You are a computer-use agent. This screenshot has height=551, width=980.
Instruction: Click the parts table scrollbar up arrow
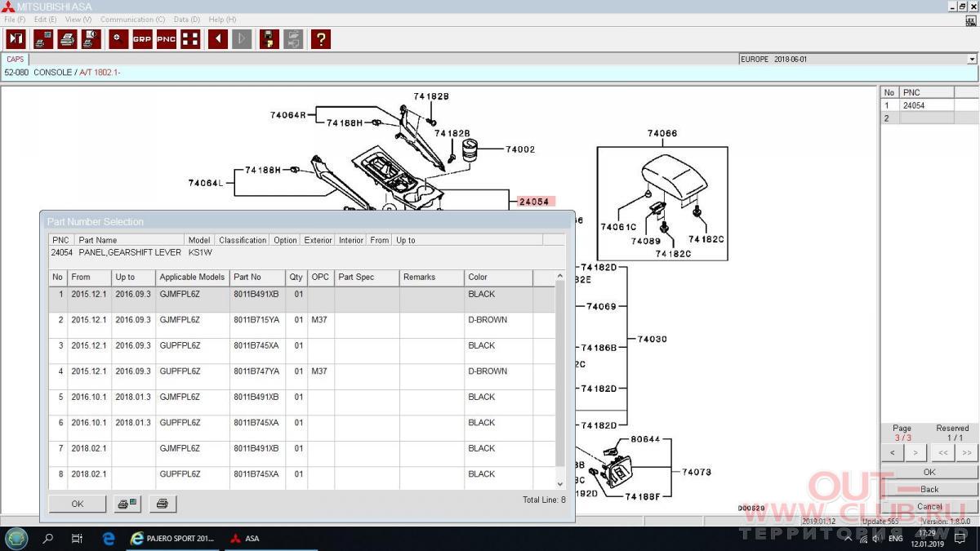560,277
